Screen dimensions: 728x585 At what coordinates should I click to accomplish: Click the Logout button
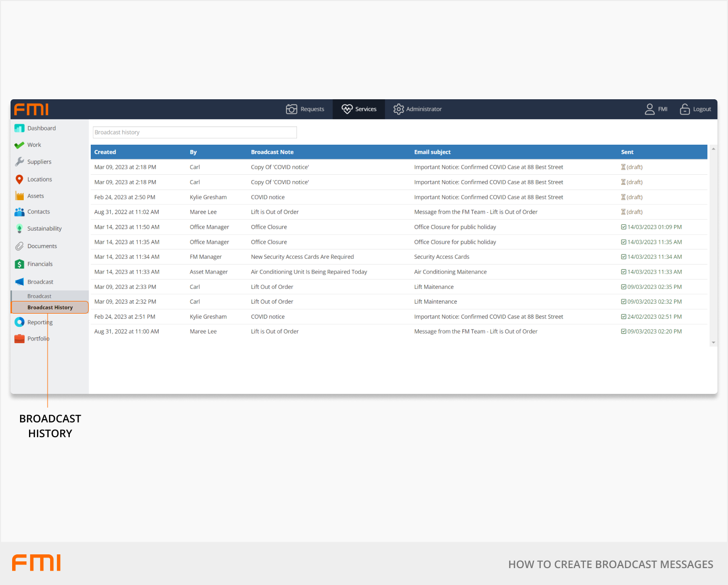pyautogui.click(x=695, y=109)
